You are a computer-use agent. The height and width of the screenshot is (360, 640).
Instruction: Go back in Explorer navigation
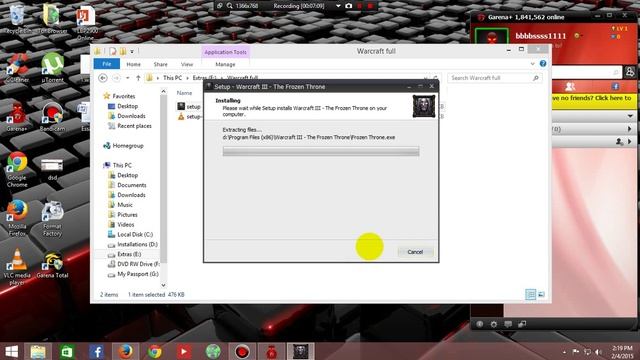(103, 78)
